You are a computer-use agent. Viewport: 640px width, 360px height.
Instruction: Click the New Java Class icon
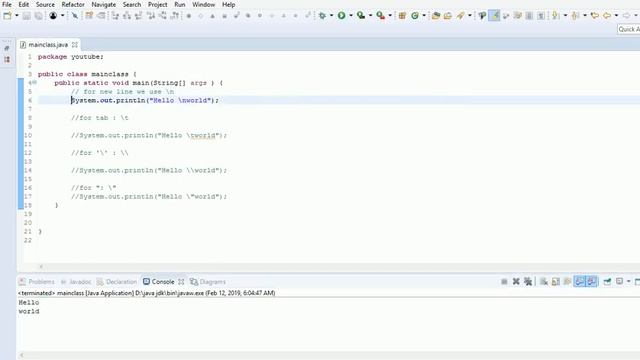(415, 16)
